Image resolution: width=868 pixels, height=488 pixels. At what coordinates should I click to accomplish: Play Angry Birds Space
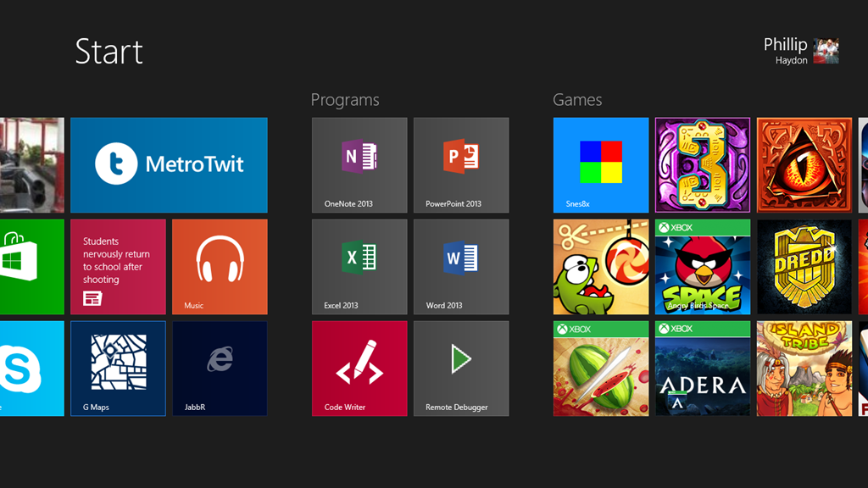[x=703, y=267]
